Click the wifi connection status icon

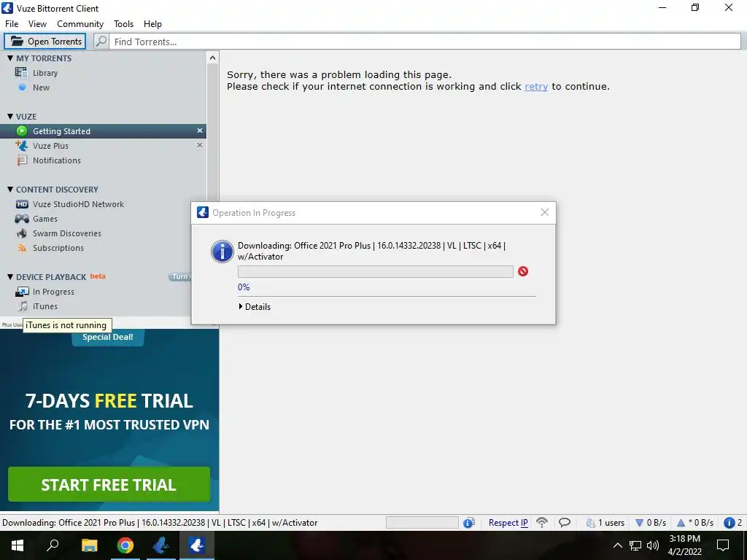click(542, 522)
